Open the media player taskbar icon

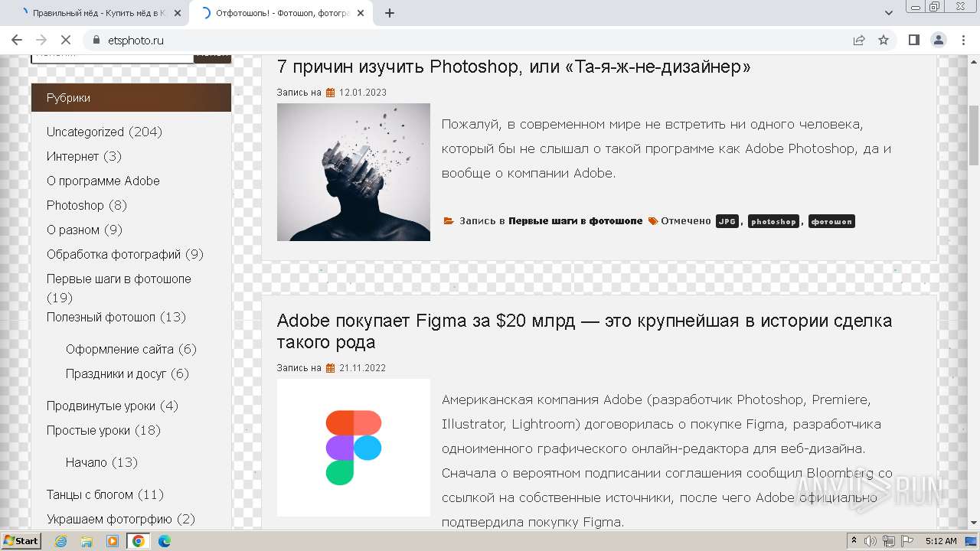tap(113, 541)
